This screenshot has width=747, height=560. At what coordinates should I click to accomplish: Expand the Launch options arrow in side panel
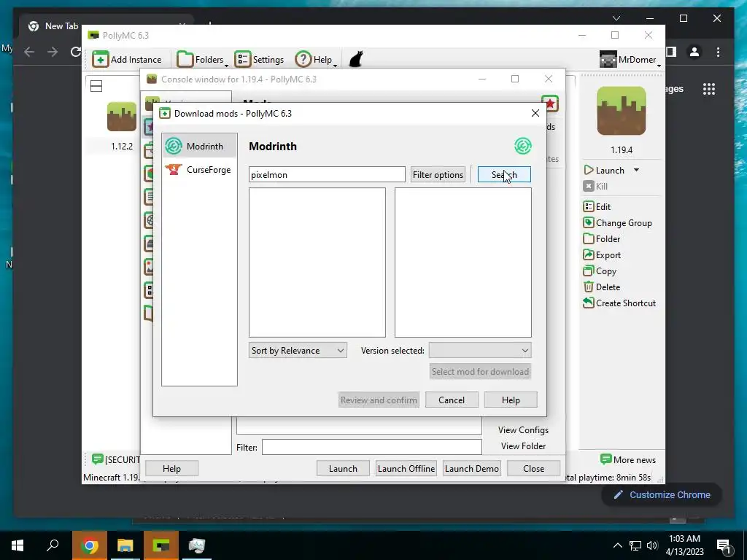click(x=636, y=171)
